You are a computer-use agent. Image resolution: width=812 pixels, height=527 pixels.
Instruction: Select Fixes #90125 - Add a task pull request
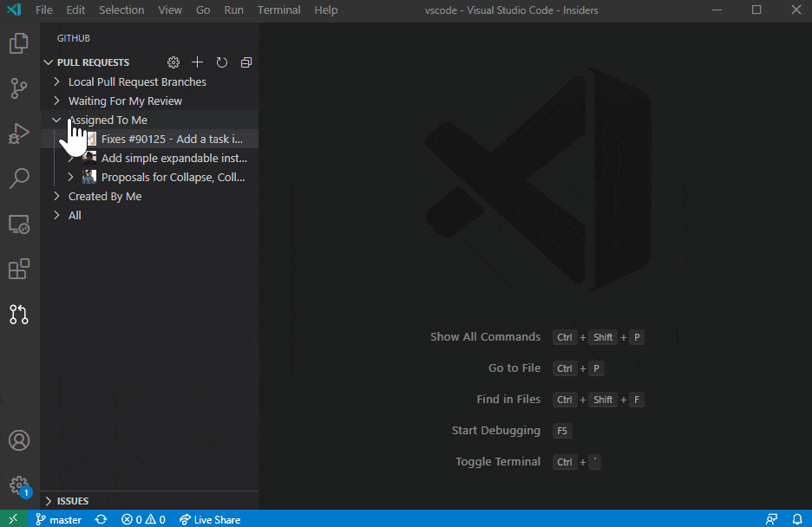tap(149, 140)
